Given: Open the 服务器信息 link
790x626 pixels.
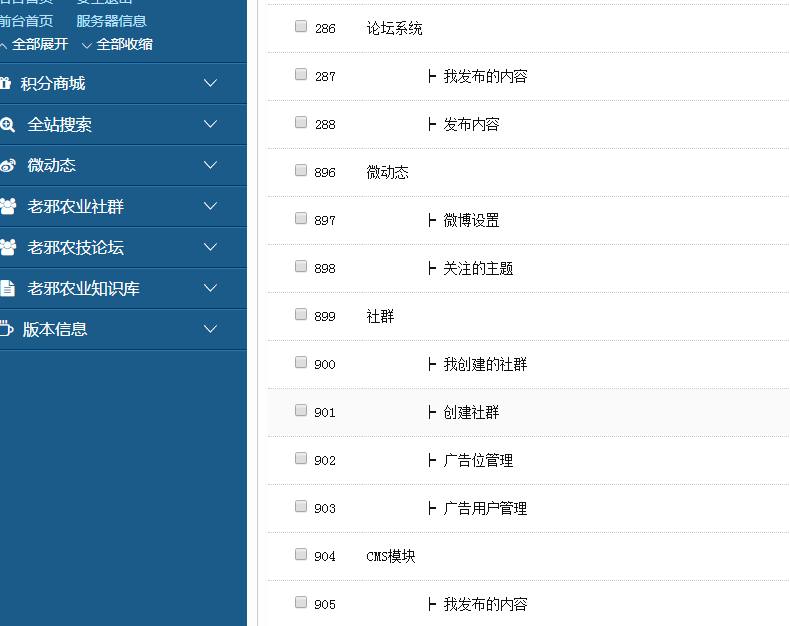Looking at the screenshot, I should coord(111,21).
